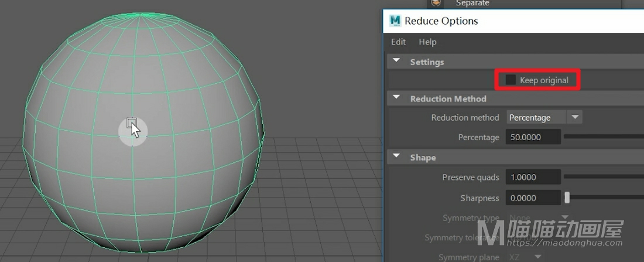
Task: Click the Separate icon
Action: point(437,4)
